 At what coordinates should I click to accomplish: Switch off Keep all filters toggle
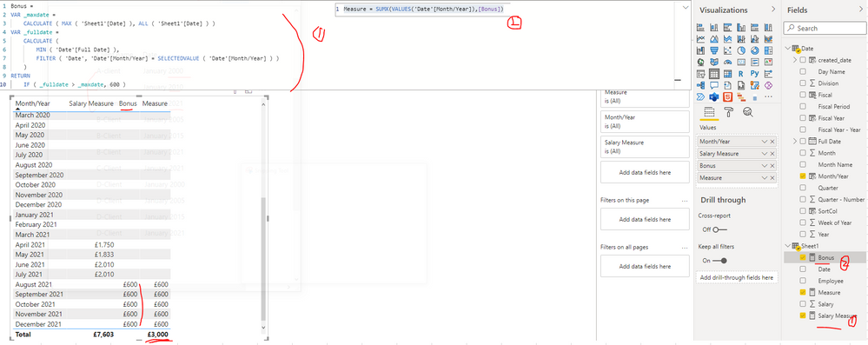coord(719,261)
